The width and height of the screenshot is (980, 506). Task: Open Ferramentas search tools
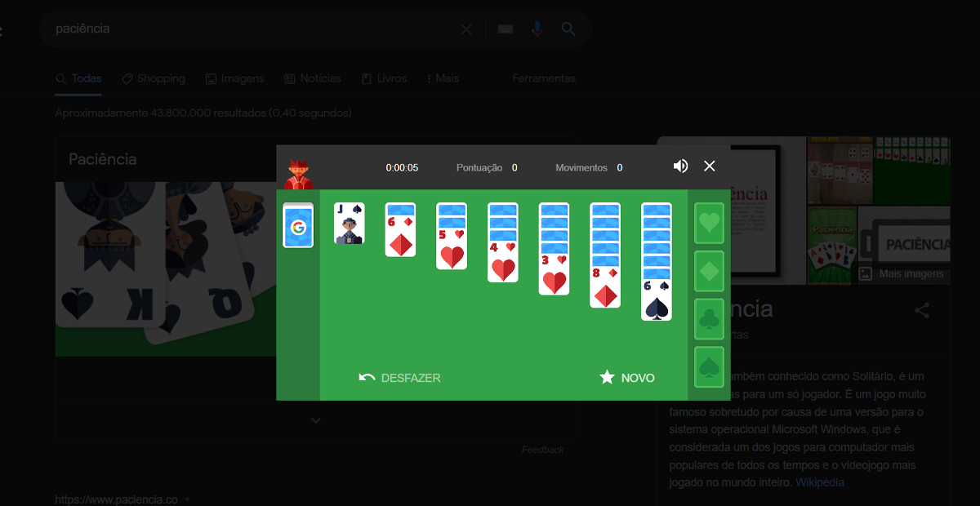[x=544, y=79]
